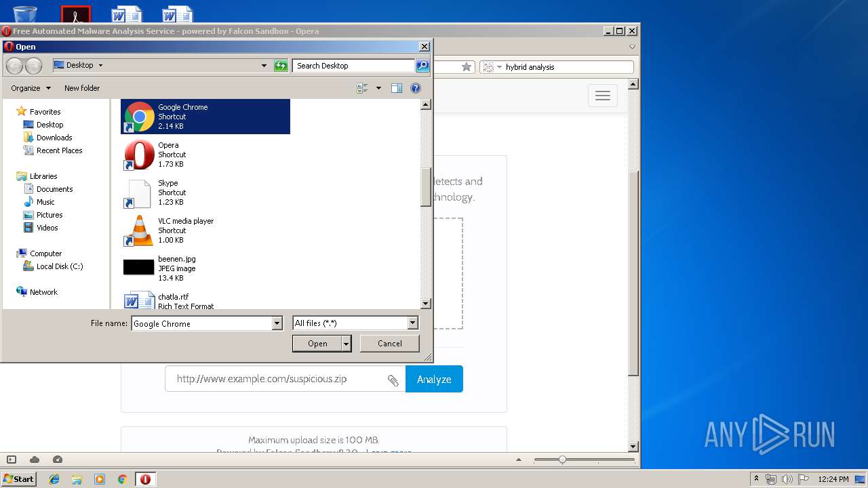Open Windows Media Player from taskbar
868x488 pixels.
(100, 479)
